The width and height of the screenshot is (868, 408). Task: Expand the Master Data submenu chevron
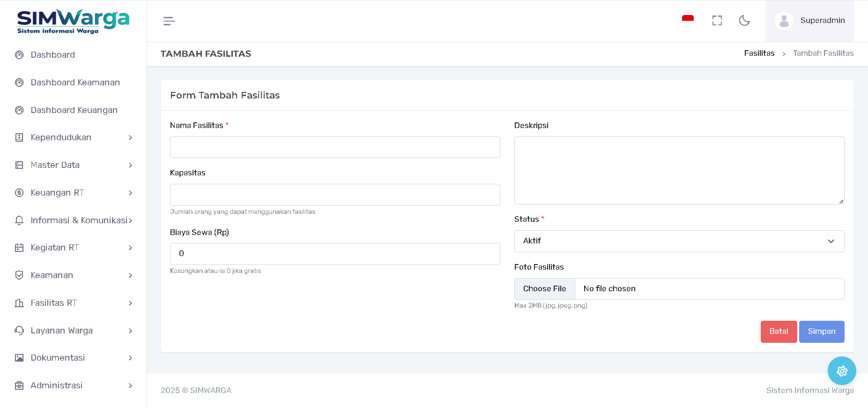click(x=130, y=165)
